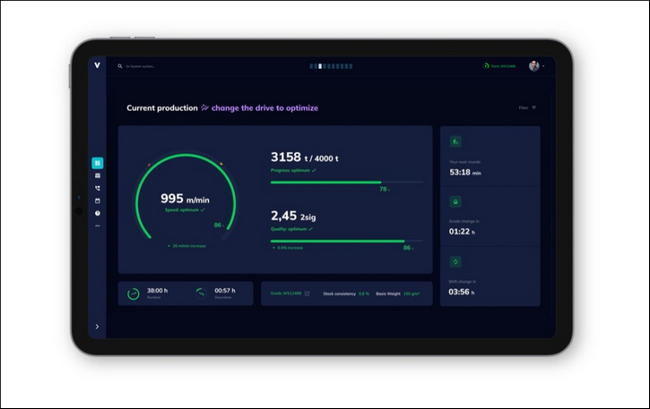Open the phone contacts icon in sidebar

[97, 188]
